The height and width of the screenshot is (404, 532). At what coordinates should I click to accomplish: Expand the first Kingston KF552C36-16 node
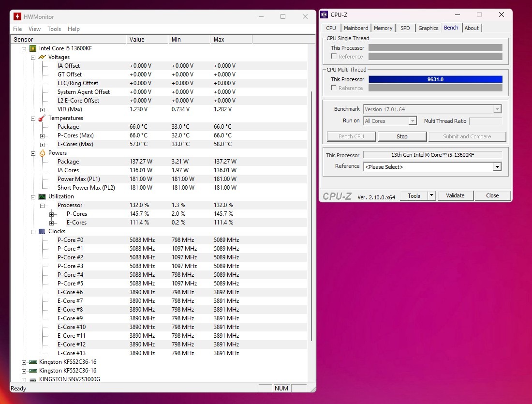coord(24,362)
